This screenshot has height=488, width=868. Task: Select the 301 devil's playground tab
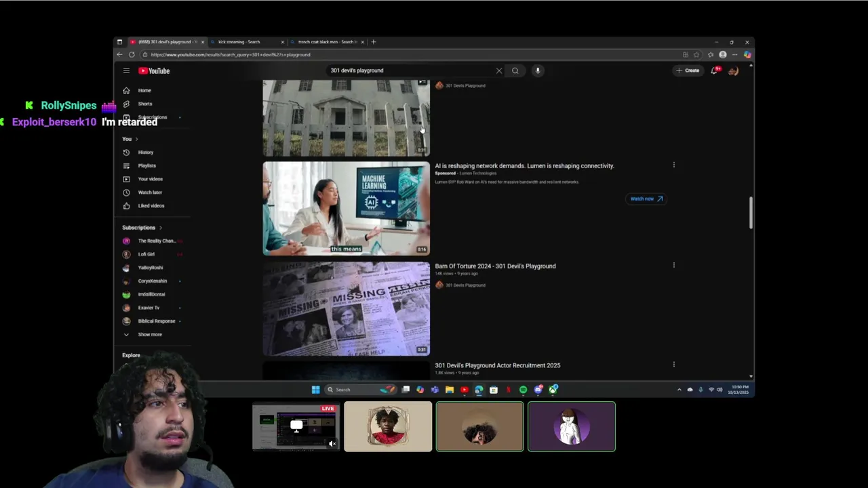(166, 42)
